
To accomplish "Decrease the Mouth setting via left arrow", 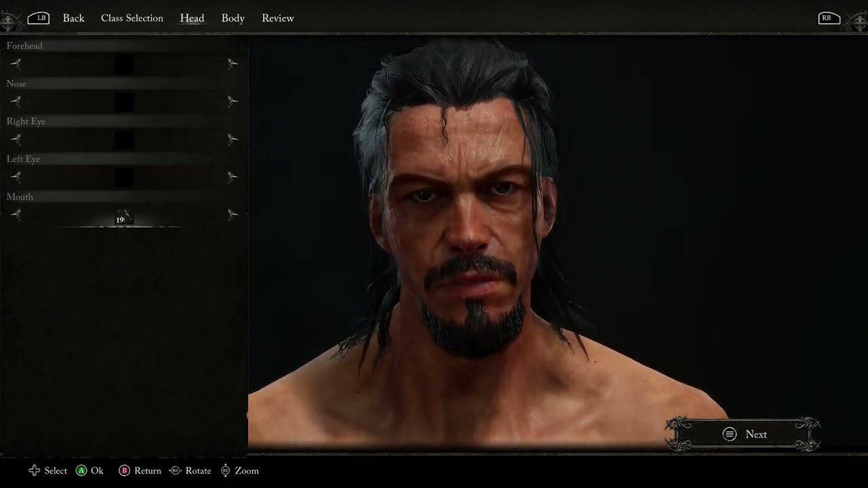I will 15,214.
